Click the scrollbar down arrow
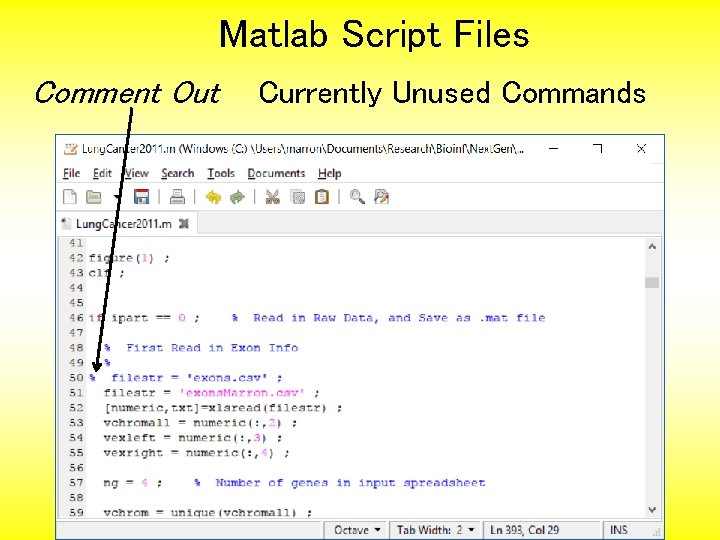This screenshot has height=540, width=720. coord(652,510)
